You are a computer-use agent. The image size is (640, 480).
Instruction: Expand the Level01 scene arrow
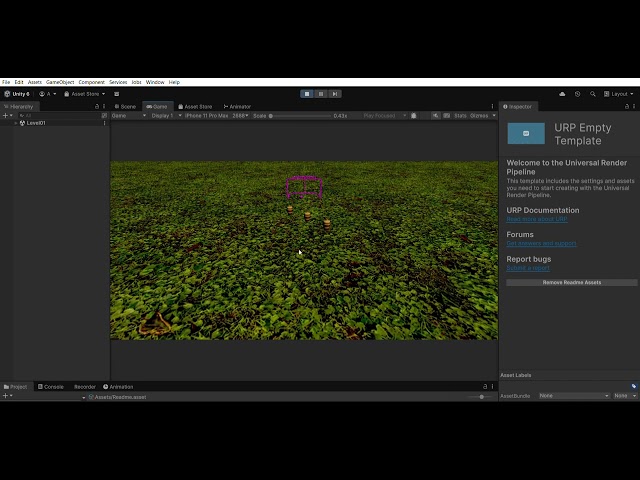point(16,123)
